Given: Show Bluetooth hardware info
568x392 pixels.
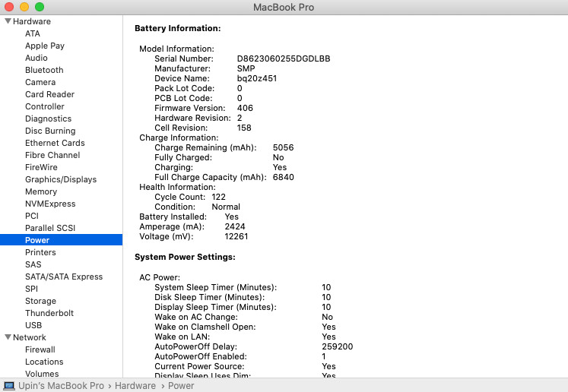Looking at the screenshot, I should tap(44, 70).
